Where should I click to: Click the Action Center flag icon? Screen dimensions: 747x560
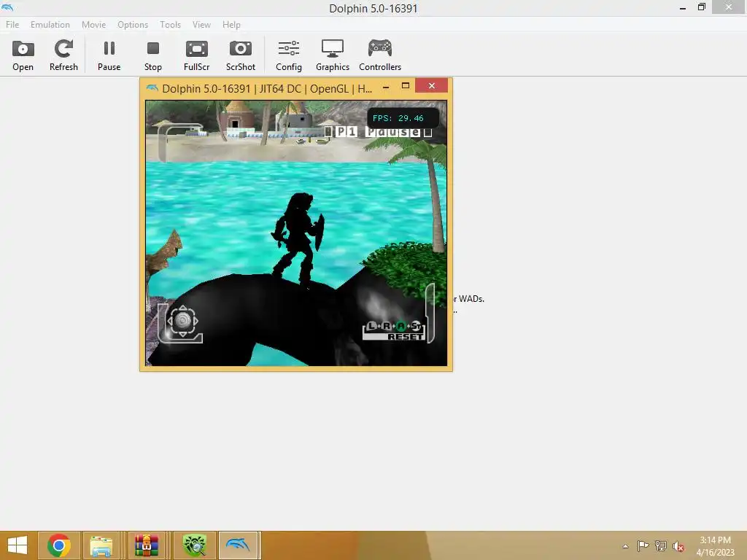coord(643,546)
